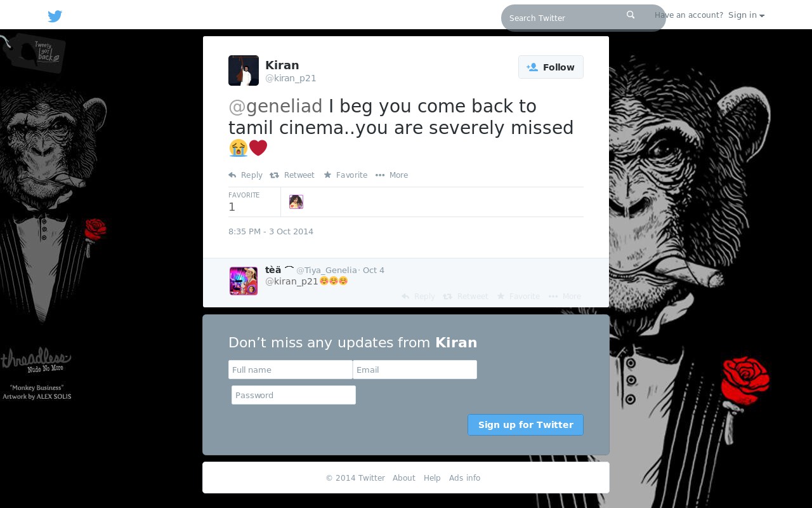Image resolution: width=812 pixels, height=508 pixels.
Task: Focus the Search Twitter field
Action: point(565,18)
